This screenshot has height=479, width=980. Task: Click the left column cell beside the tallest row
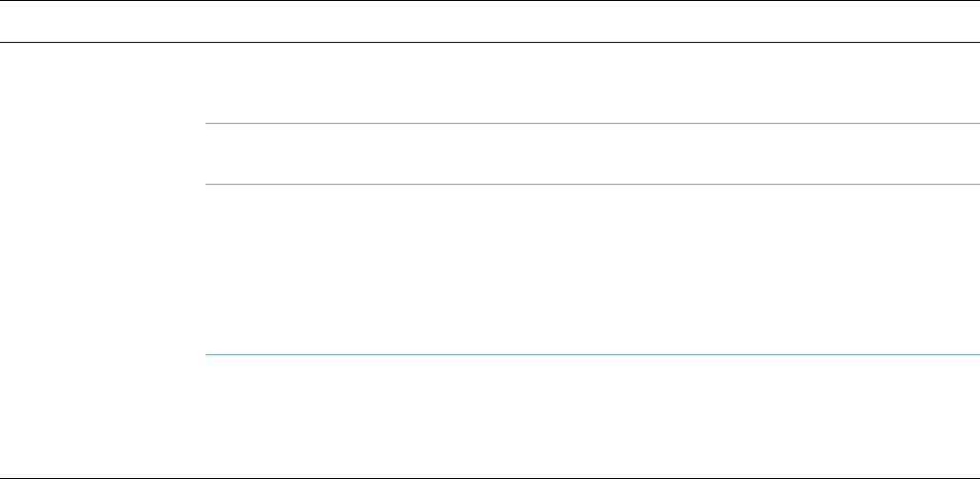click(x=103, y=270)
